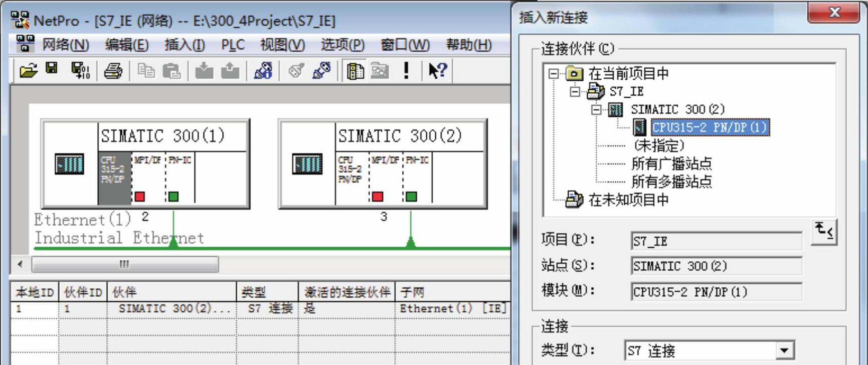Open the 编辑(E) menu

126,45
